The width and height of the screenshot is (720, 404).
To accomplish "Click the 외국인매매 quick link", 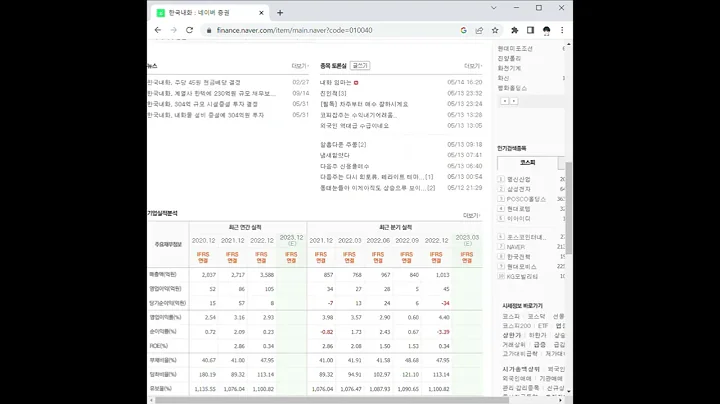I will click(x=517, y=379).
